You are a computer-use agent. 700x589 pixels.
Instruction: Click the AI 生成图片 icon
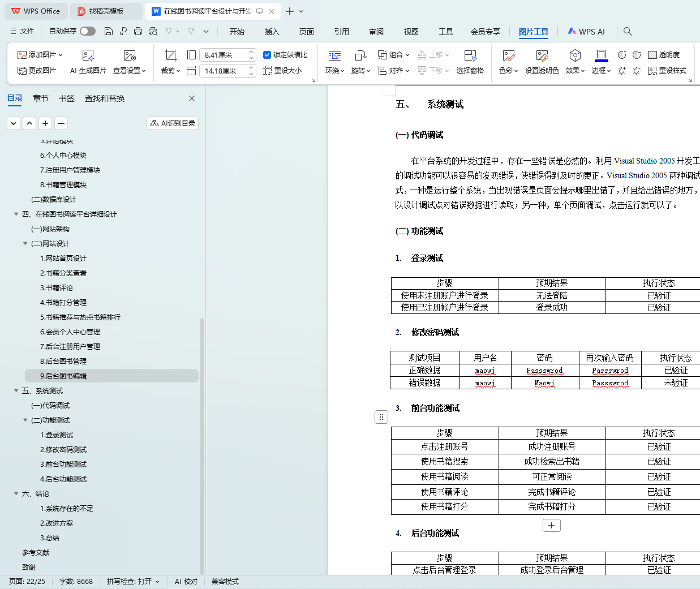(x=88, y=55)
